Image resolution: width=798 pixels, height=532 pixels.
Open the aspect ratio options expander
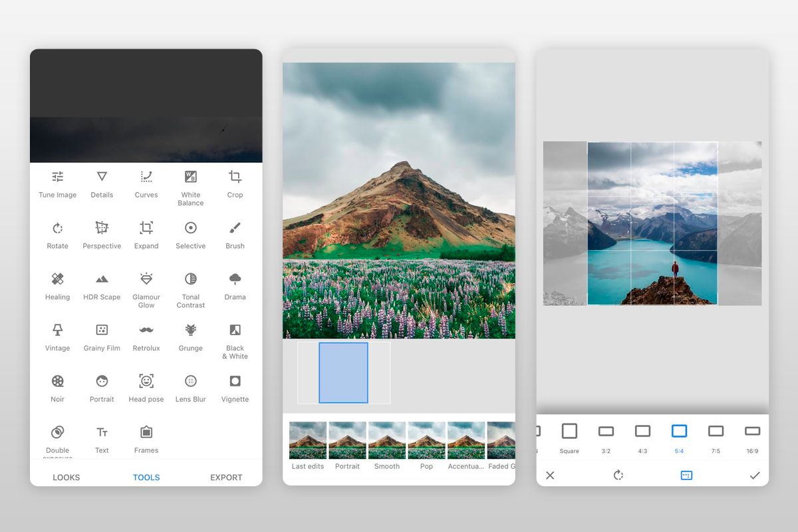tap(686, 475)
